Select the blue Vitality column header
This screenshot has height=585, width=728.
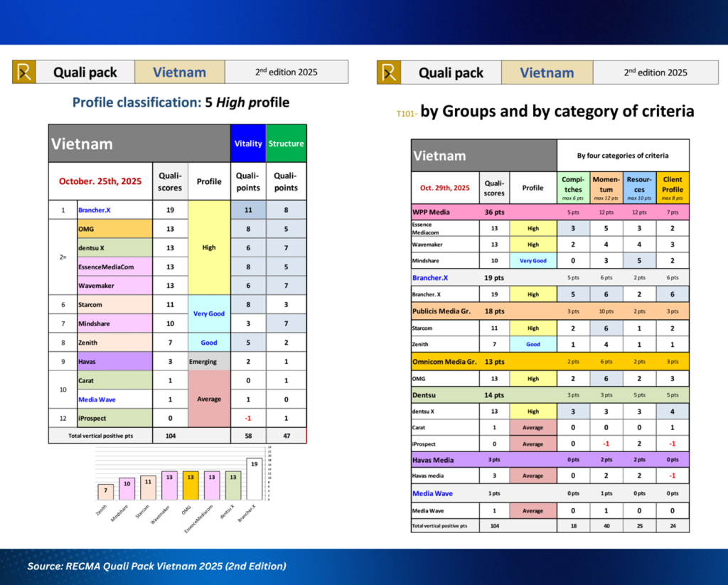[248, 144]
